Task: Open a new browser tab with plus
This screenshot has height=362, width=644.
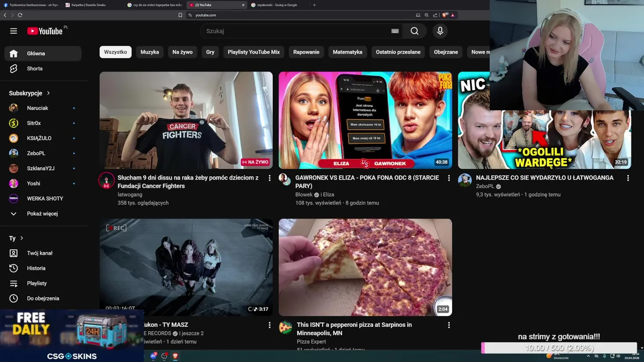Action: pyautogui.click(x=314, y=5)
